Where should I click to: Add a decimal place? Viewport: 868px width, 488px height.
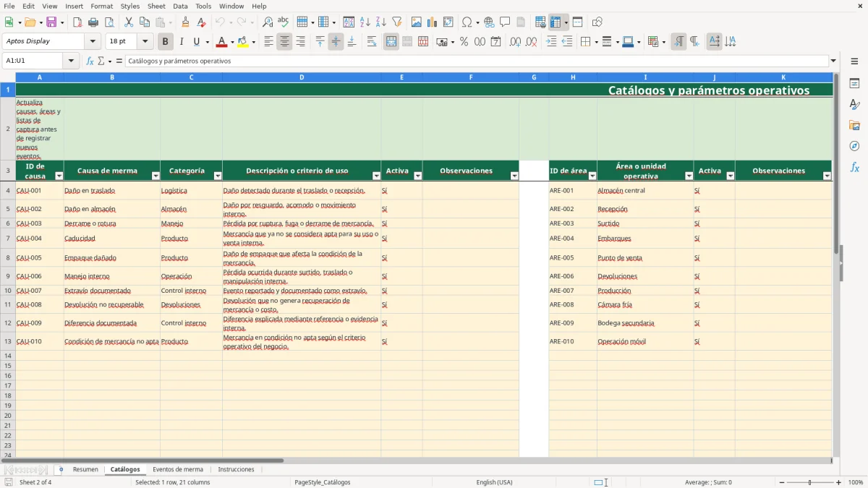point(516,42)
